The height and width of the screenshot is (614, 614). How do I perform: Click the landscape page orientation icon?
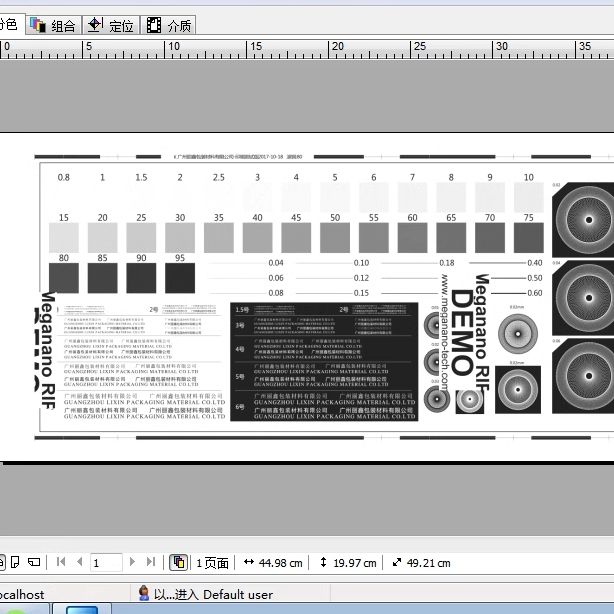pos(34,562)
